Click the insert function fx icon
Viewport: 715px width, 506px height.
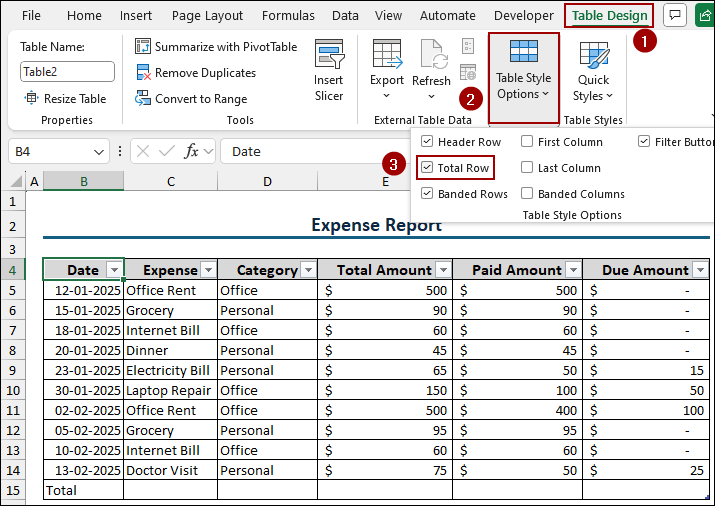[192, 152]
